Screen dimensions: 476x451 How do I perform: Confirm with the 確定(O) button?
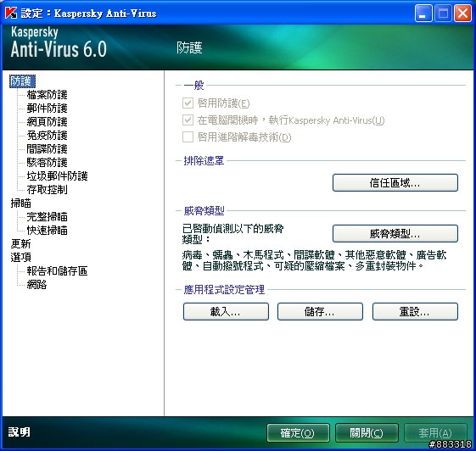click(298, 433)
